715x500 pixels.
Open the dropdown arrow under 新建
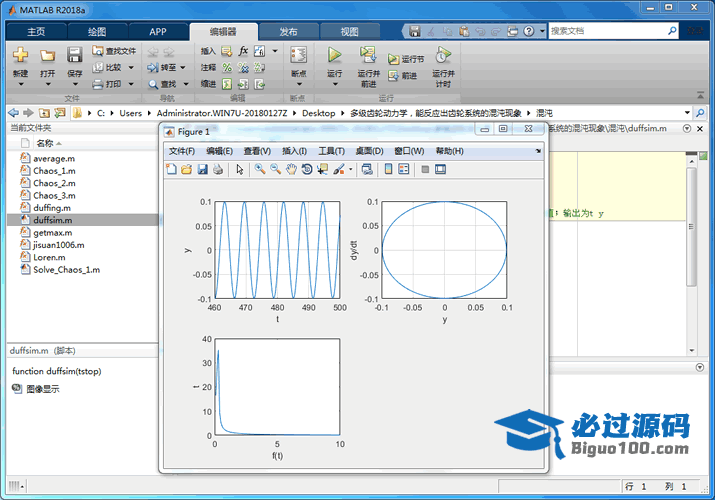coord(21,84)
